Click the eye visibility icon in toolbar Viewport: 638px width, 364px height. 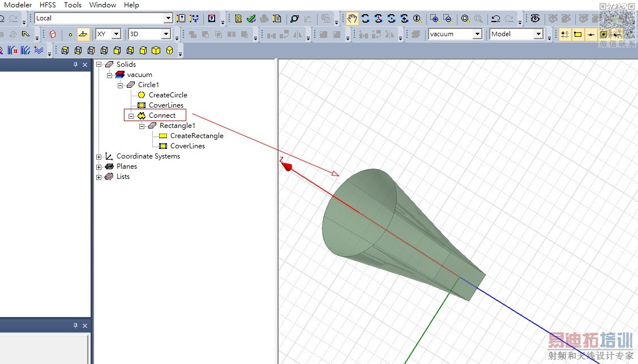point(535,19)
